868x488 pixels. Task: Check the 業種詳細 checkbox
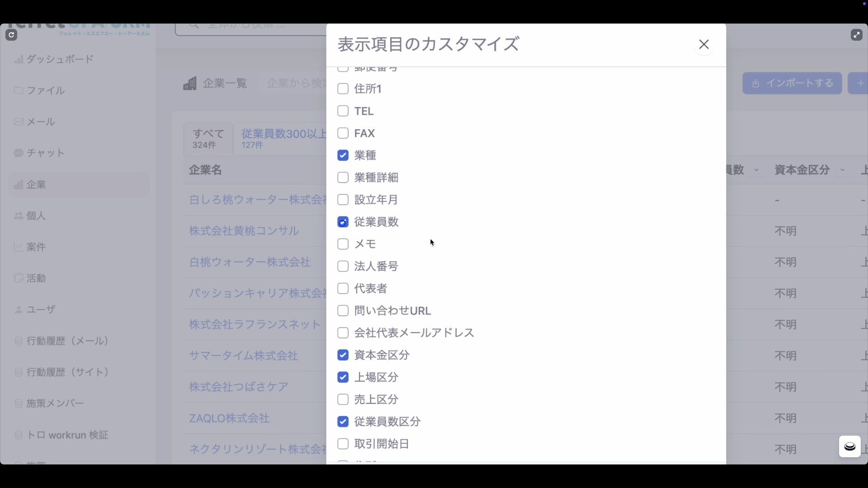point(343,178)
